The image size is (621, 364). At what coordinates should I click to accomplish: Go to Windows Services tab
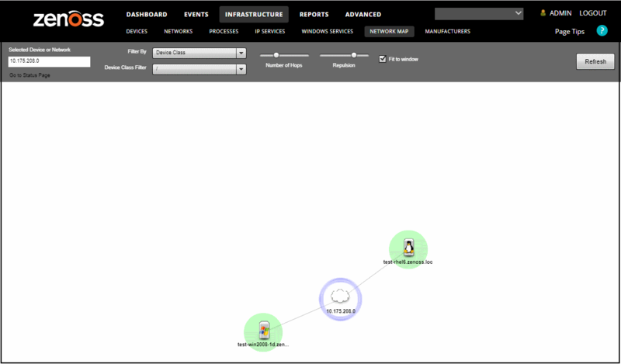click(328, 31)
